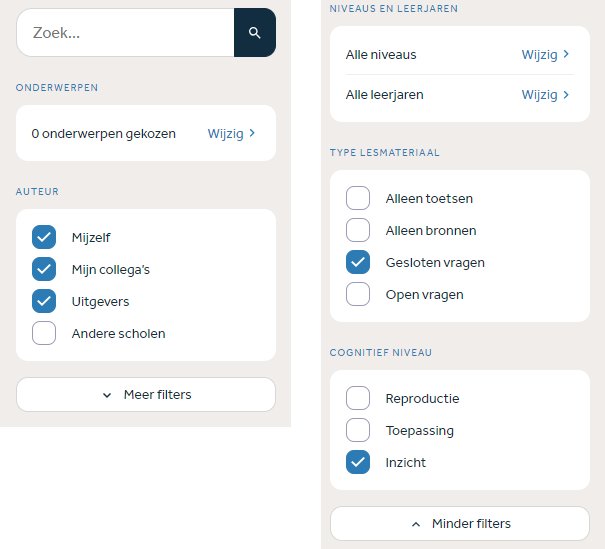Tick the Open vragen checkbox
This screenshot has width=605, height=549.
point(358,294)
